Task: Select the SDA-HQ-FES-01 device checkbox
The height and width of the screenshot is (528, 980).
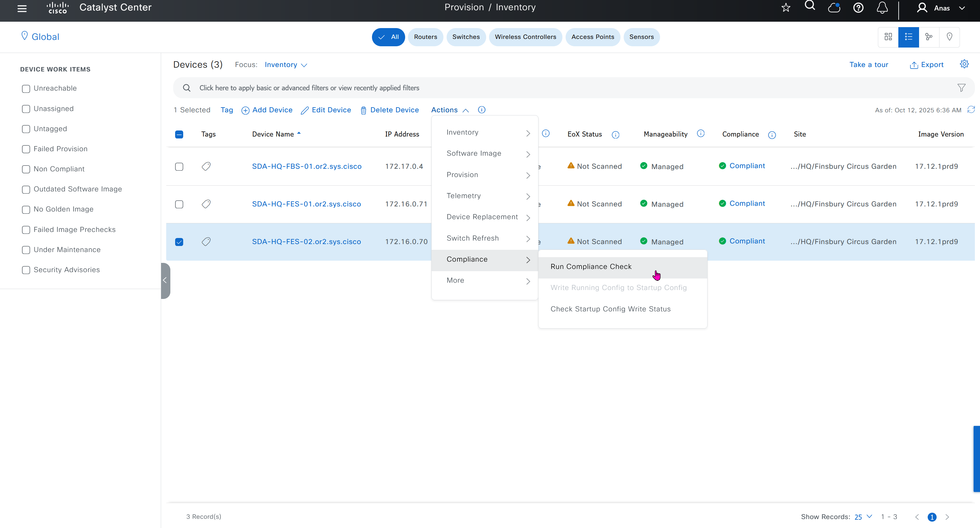Action: click(x=179, y=204)
